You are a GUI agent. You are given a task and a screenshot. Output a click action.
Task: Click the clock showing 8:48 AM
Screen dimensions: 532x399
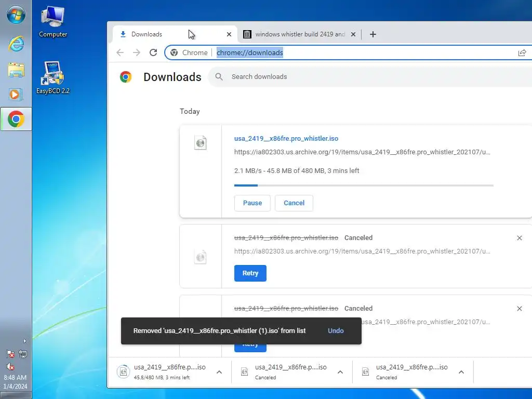(15, 377)
